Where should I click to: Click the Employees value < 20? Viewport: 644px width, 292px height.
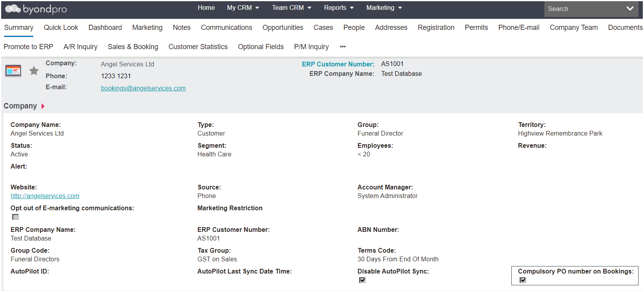[364, 154]
